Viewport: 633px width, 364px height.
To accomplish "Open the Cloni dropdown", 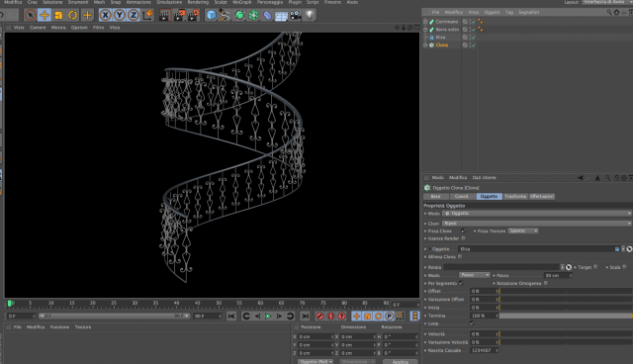I will pos(537,224).
